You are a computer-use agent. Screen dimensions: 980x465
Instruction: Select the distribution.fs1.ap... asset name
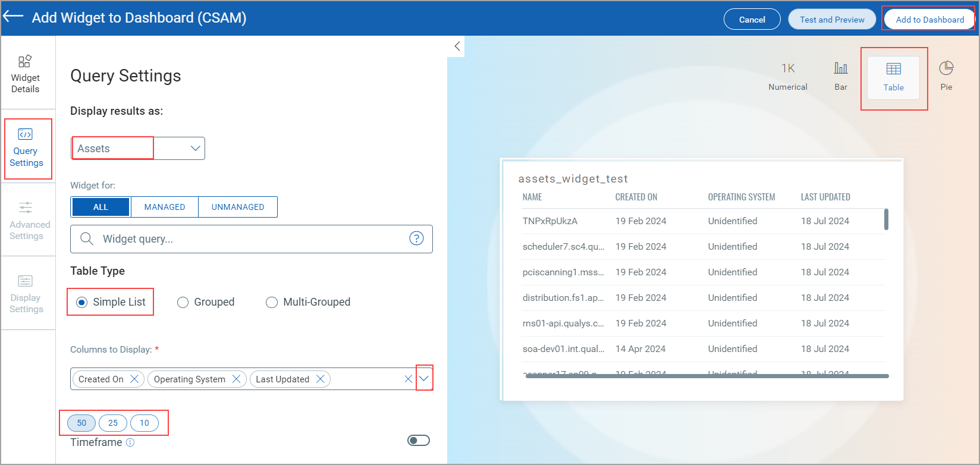[563, 297]
